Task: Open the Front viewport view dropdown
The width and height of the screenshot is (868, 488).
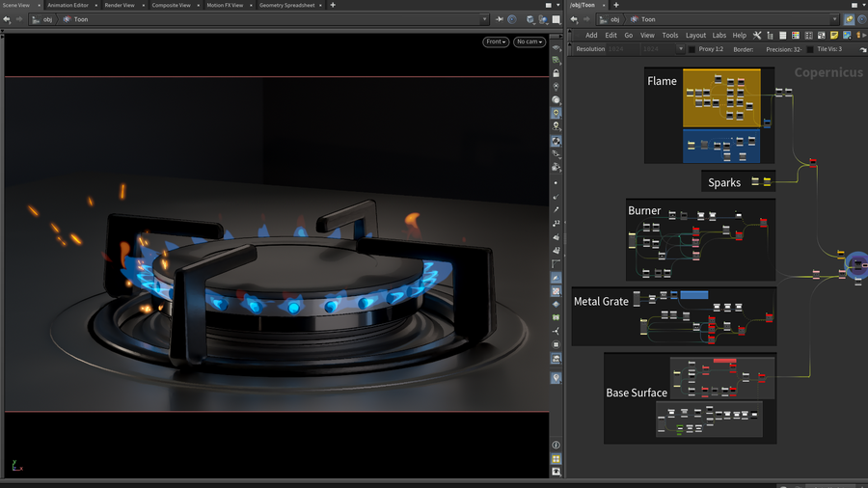Action: pos(496,42)
